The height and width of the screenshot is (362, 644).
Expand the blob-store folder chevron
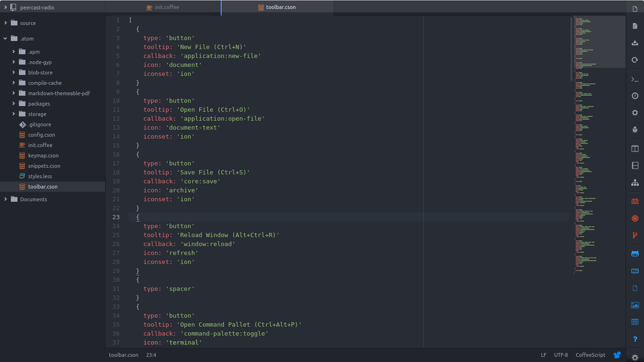point(14,73)
